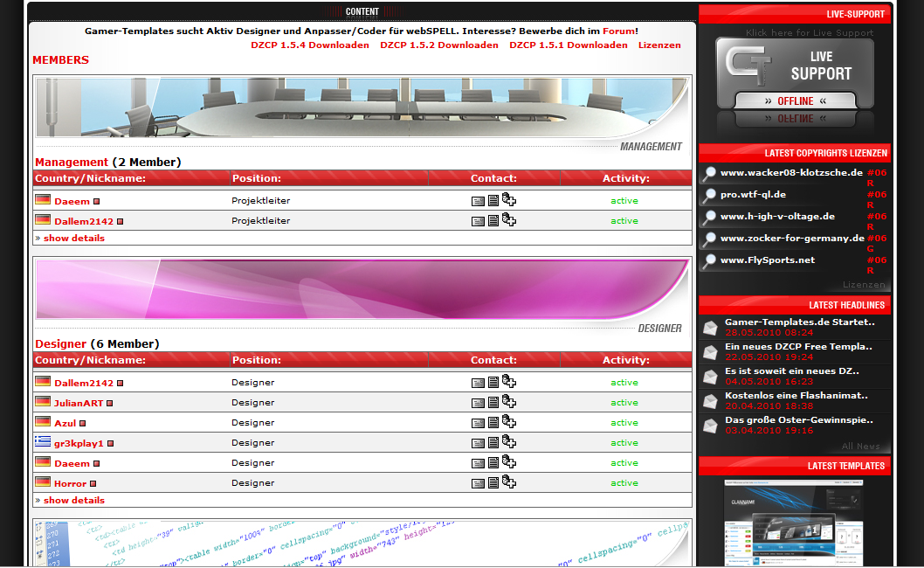The height and width of the screenshot is (568, 924).
Task: Click message icon in gr3kplay1 row
Action: [478, 444]
